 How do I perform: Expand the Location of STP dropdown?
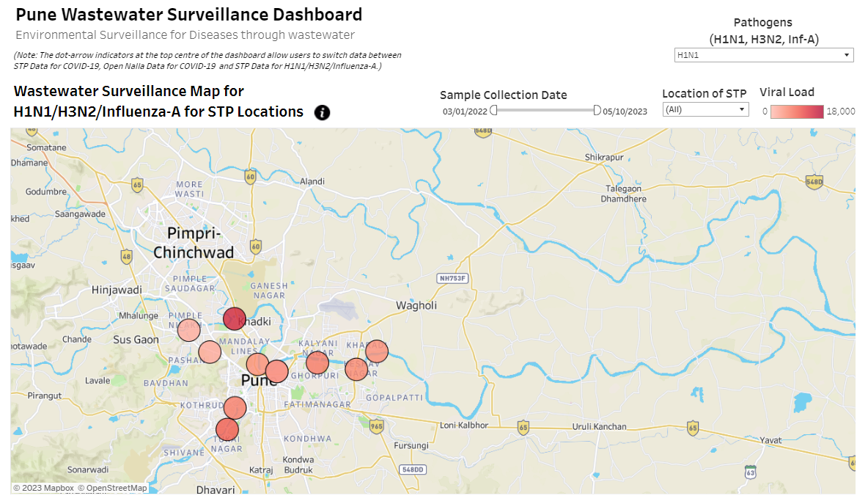pos(705,109)
